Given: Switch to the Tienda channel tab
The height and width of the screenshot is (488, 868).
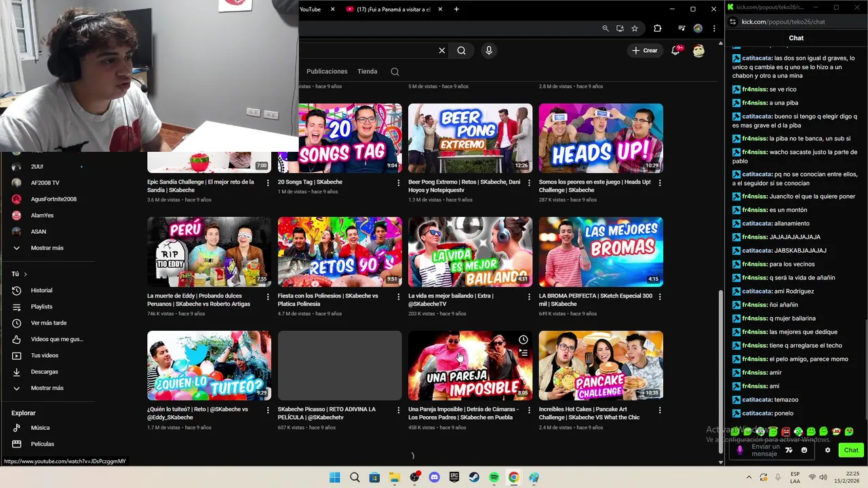Looking at the screenshot, I should pyautogui.click(x=368, y=71).
